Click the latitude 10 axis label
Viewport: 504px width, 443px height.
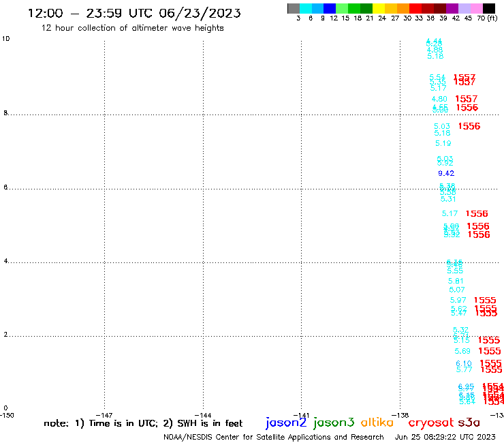(5, 39)
